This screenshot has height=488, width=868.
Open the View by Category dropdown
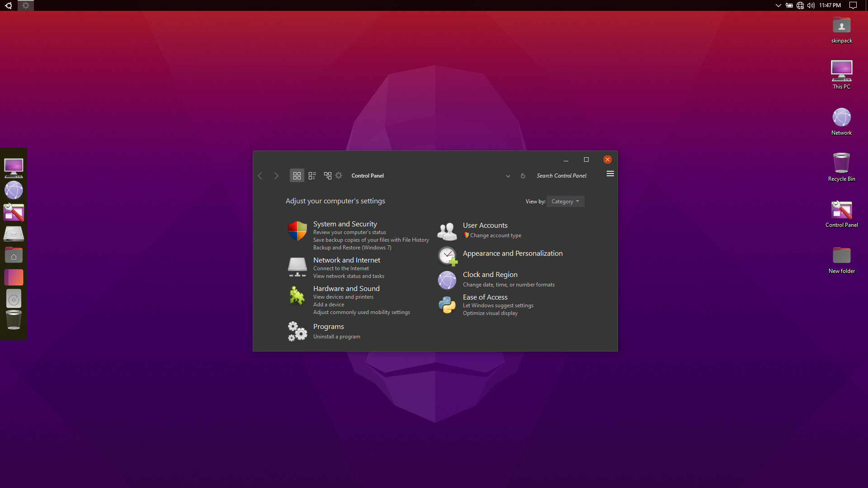pos(565,202)
